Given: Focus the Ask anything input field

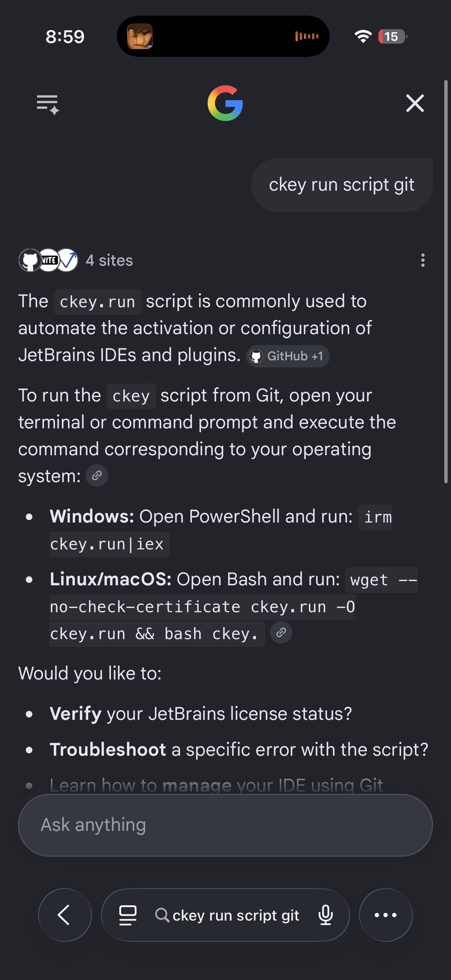Looking at the screenshot, I should point(225,825).
